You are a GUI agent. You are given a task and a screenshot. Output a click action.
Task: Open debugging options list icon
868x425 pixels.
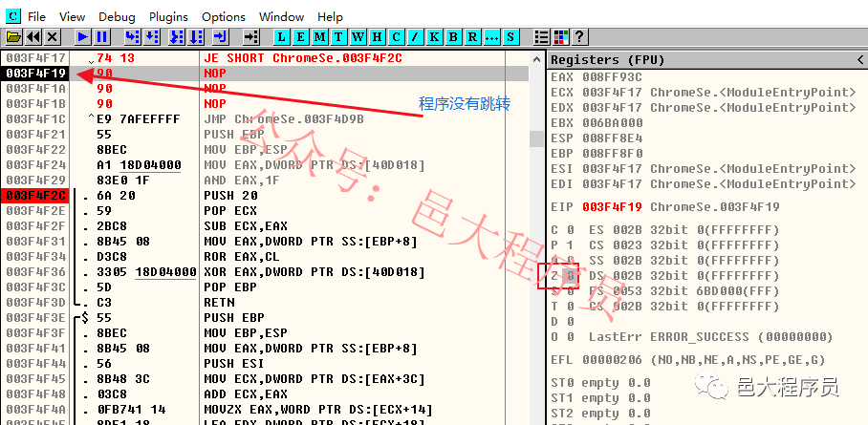pos(542,37)
